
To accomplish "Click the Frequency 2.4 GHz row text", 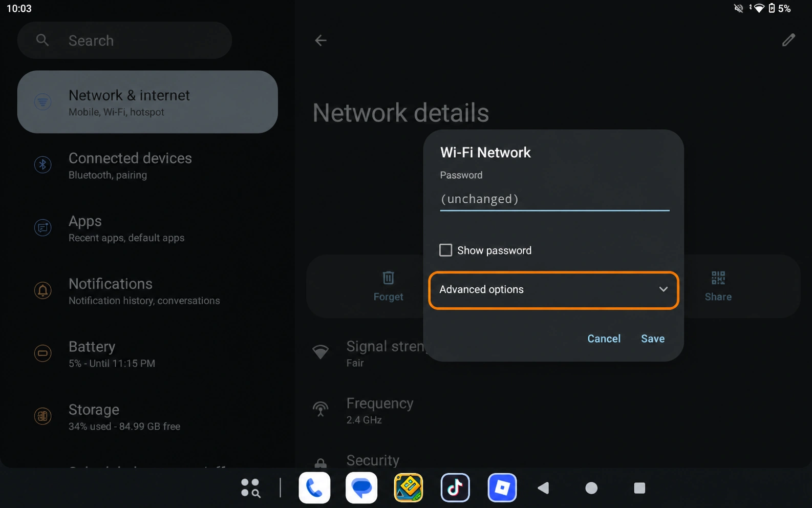I will coord(380,411).
